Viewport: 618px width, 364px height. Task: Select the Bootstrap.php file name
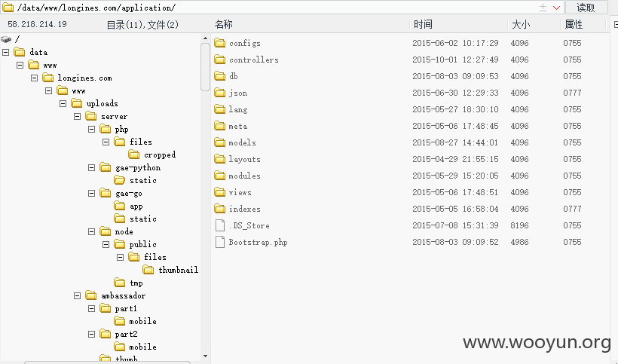259,242
